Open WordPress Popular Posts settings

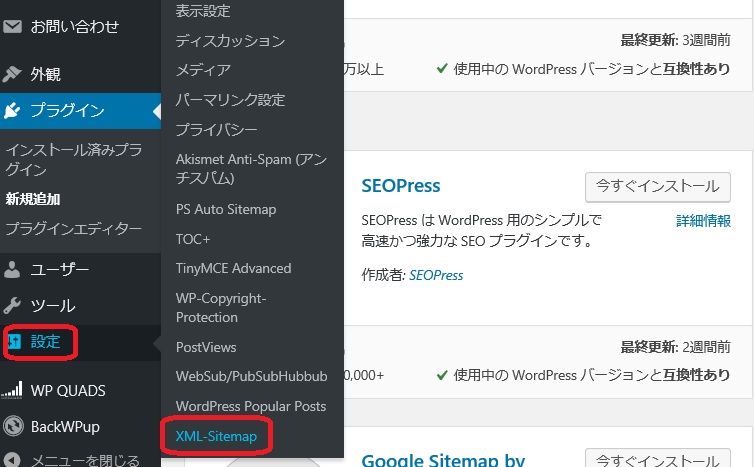pos(250,406)
